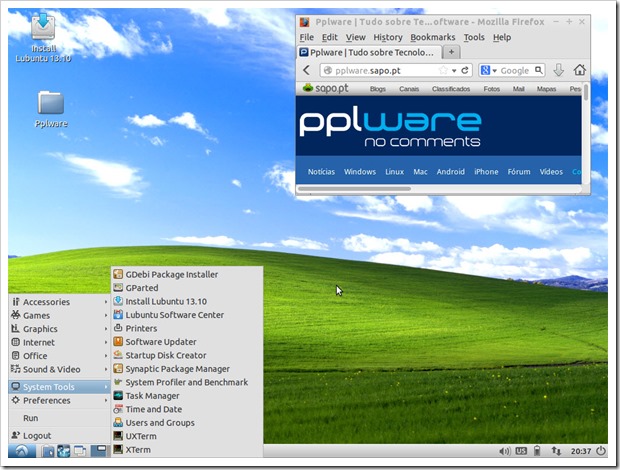
Task: Launch the file manager from the taskbar
Action: (x=48, y=451)
